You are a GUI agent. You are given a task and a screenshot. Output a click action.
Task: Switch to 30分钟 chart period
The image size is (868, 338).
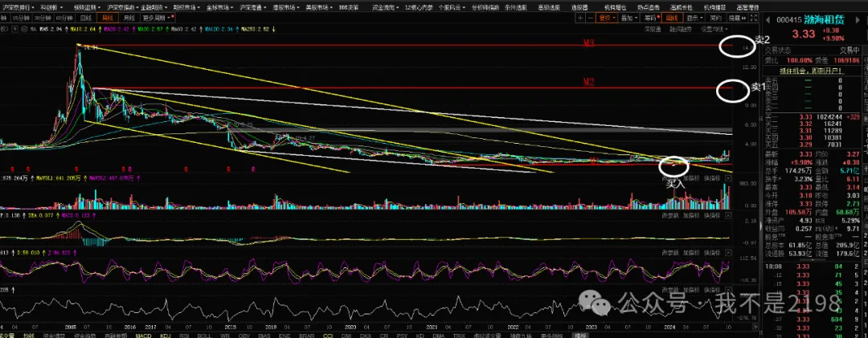(x=43, y=18)
